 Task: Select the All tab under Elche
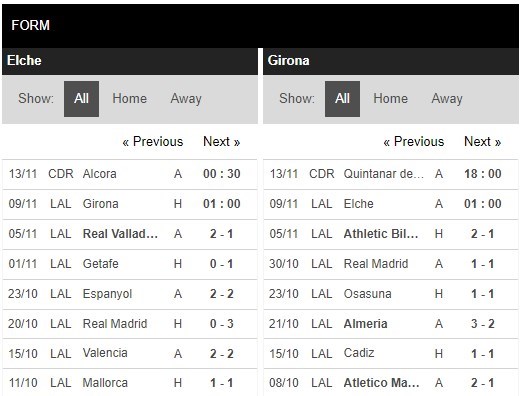click(x=81, y=99)
